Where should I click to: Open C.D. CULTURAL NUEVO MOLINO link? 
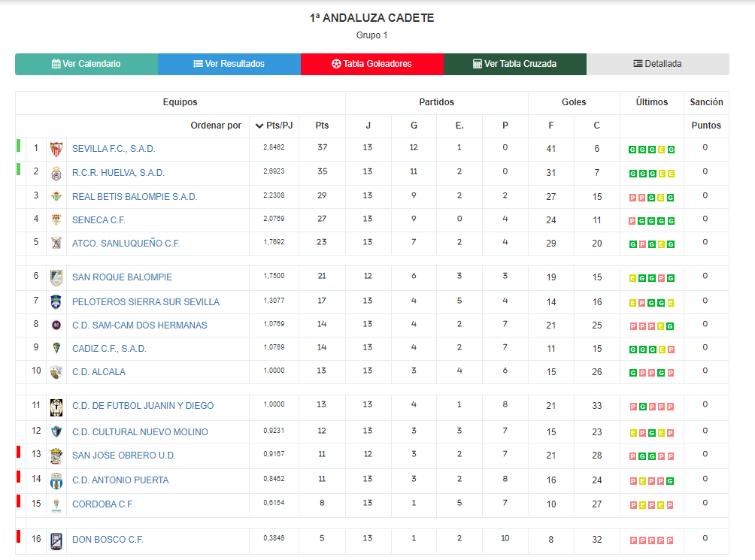pyautogui.click(x=140, y=432)
